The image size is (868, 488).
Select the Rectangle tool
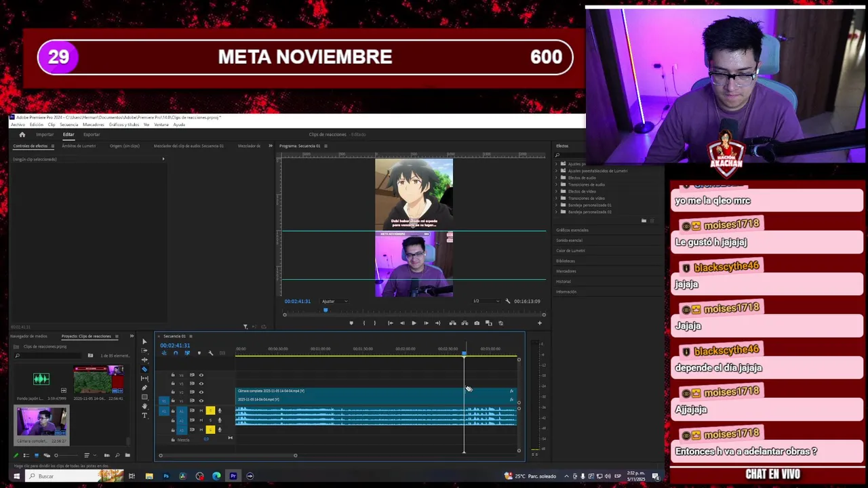point(144,397)
